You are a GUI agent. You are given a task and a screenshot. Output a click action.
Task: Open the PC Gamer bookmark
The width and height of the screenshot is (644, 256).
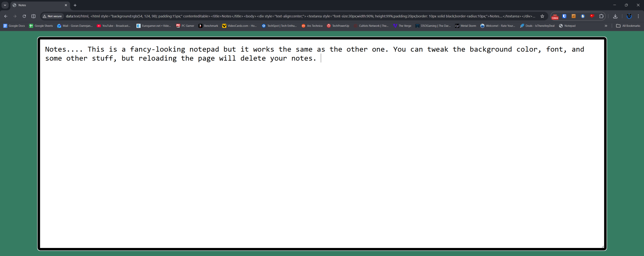click(x=185, y=26)
